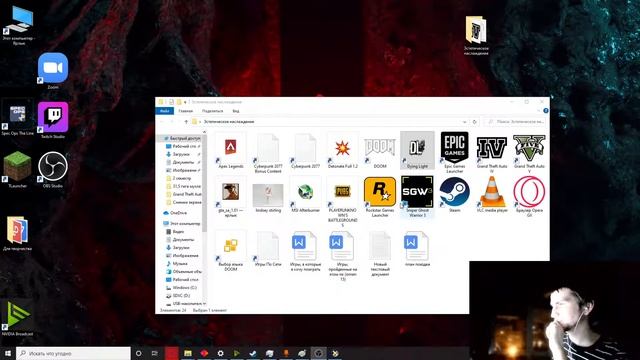Open Рабочий стол under quick access
640x360 pixels.
click(183, 146)
